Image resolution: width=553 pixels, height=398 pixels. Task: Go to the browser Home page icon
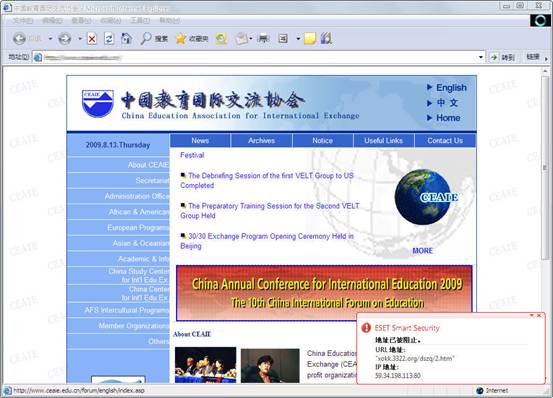pos(126,38)
